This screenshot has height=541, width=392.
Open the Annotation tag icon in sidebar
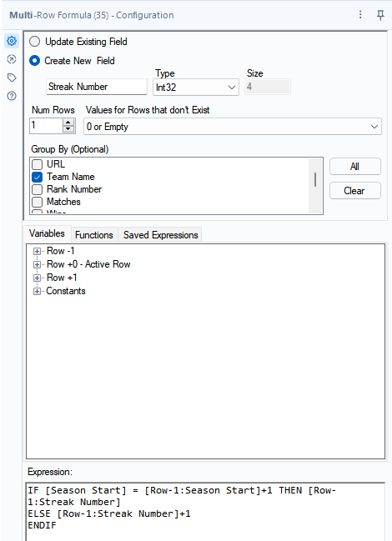pos(12,78)
